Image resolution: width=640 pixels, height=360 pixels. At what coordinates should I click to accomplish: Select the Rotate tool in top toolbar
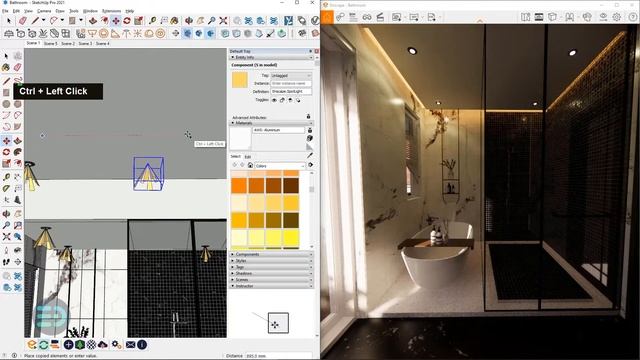127,20
